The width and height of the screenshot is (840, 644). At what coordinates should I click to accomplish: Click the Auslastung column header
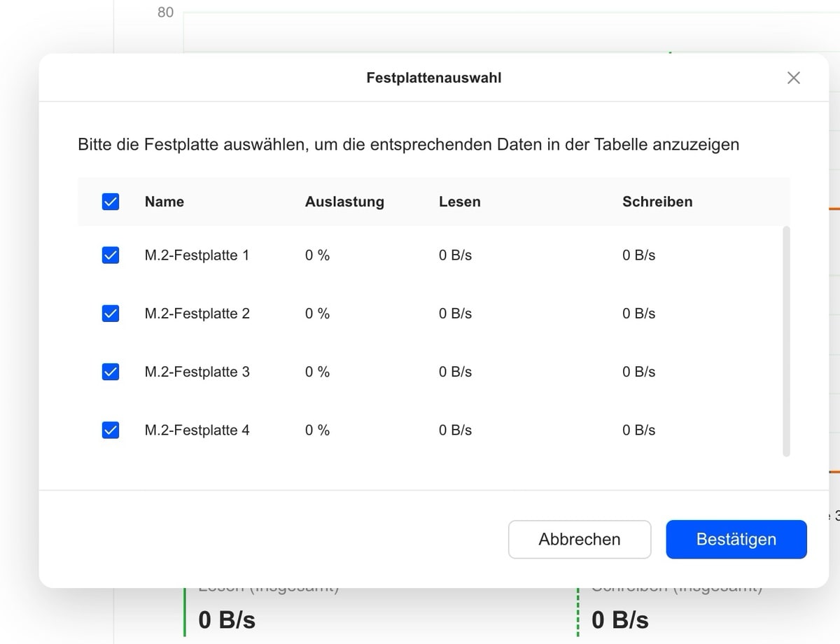[x=344, y=202]
